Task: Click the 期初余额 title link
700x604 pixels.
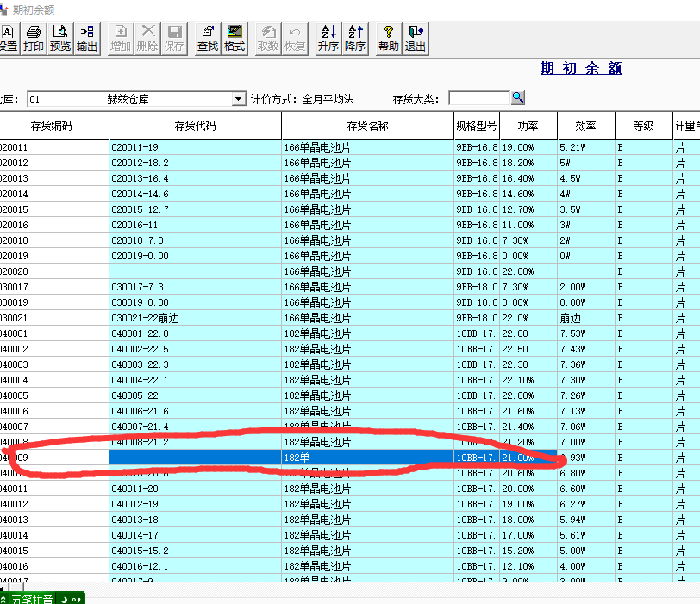Action: (581, 68)
